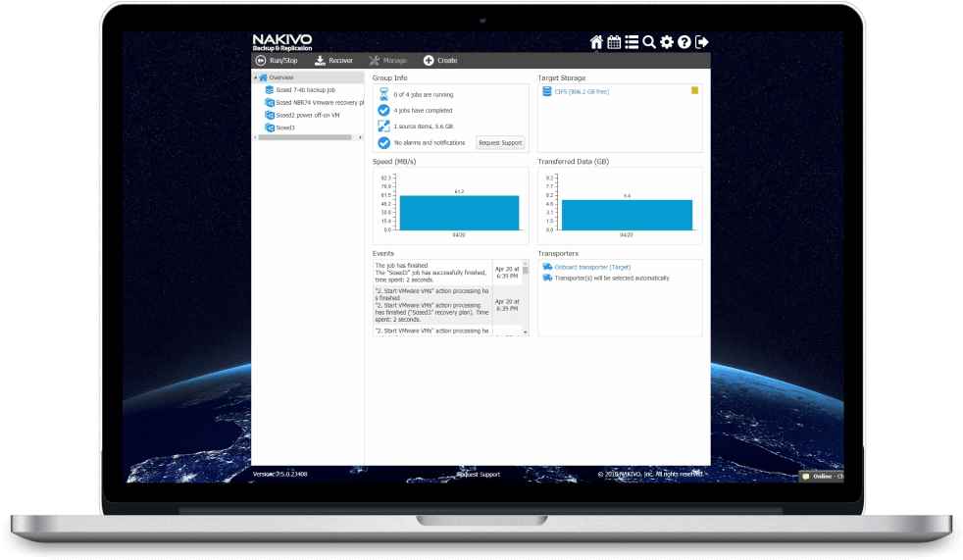Screen dimensions: 963x560
Task: Click the Sosed3 recovery plan icon
Action: (269, 127)
